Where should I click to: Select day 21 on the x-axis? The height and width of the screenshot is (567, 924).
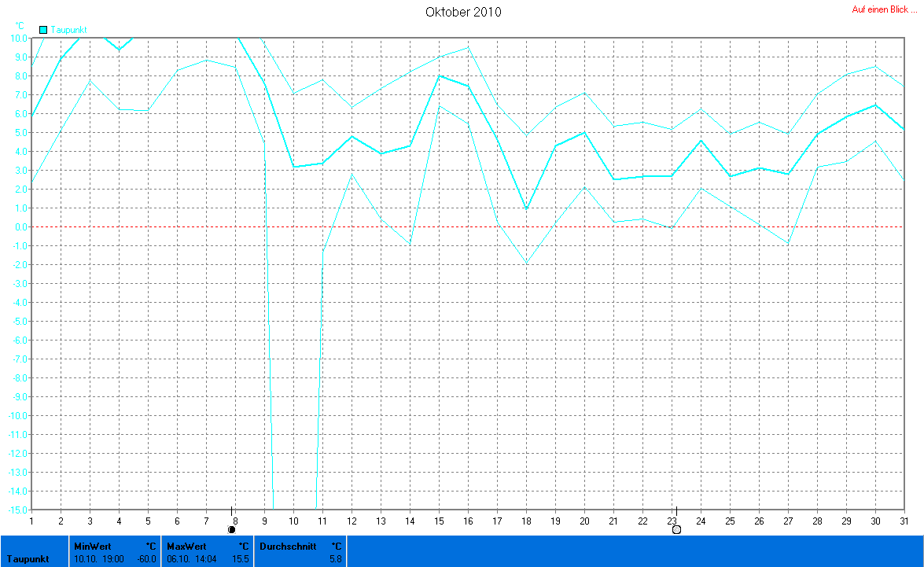pyautogui.click(x=613, y=521)
